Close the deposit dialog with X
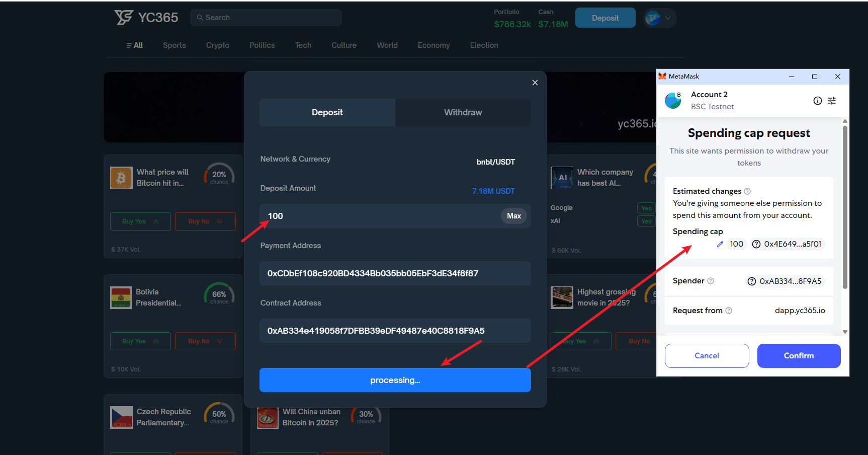 pyautogui.click(x=535, y=83)
